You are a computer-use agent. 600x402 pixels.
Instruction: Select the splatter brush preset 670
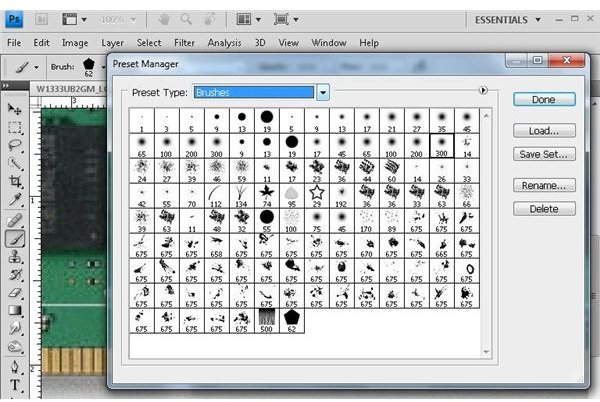367,246
